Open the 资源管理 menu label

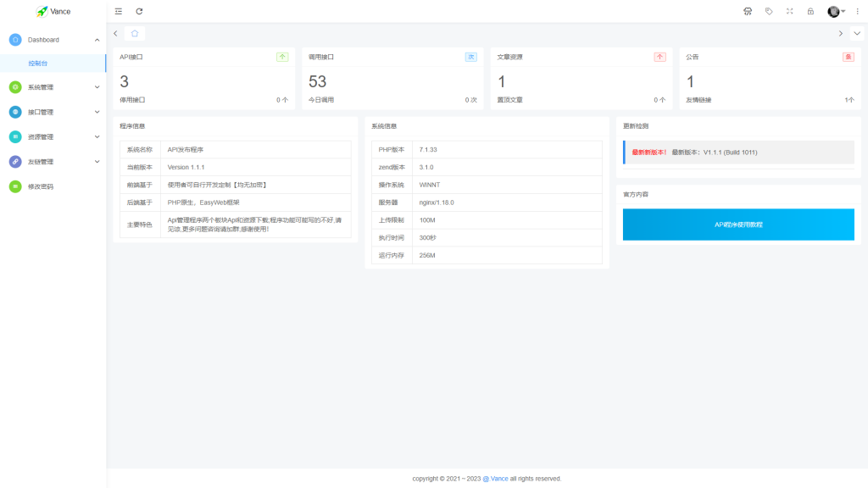pos(41,137)
